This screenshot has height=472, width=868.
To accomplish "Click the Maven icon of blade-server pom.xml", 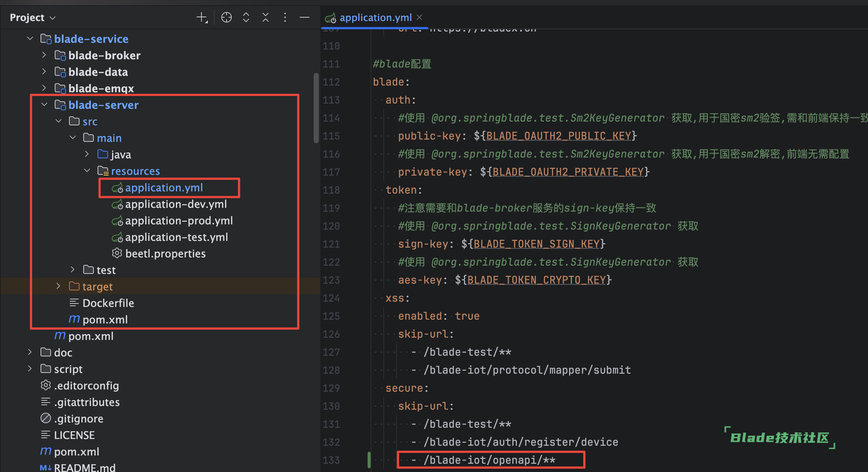I will tap(74, 319).
